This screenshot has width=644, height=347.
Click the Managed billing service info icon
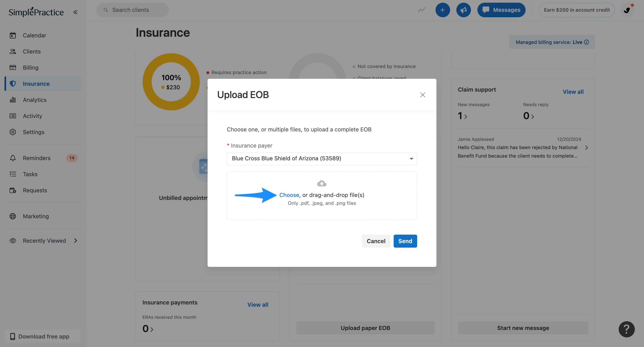(x=586, y=42)
